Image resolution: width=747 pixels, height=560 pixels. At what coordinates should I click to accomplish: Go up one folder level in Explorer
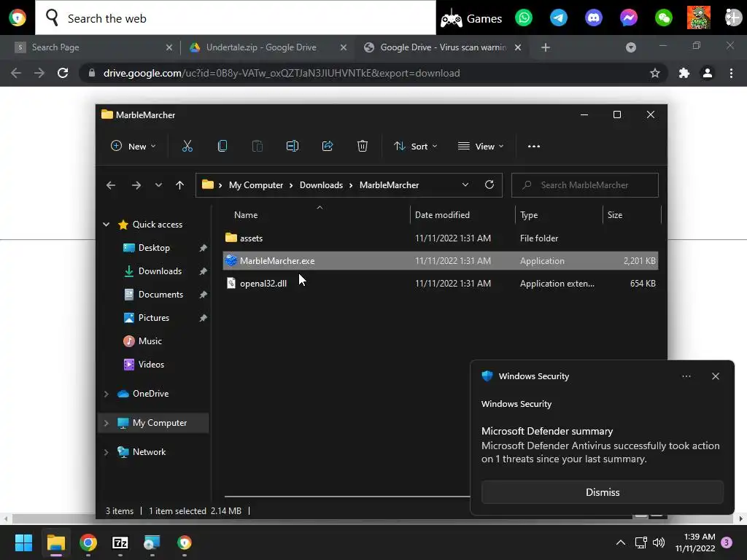tap(179, 185)
